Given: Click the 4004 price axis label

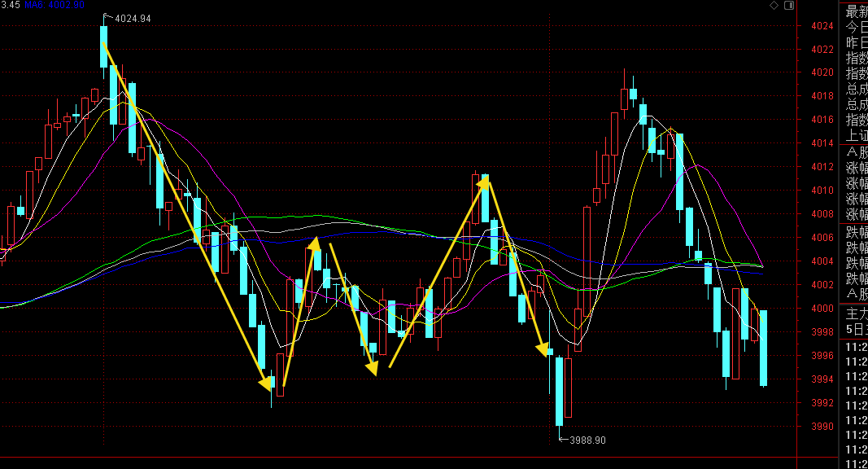Looking at the screenshot, I should (x=822, y=261).
